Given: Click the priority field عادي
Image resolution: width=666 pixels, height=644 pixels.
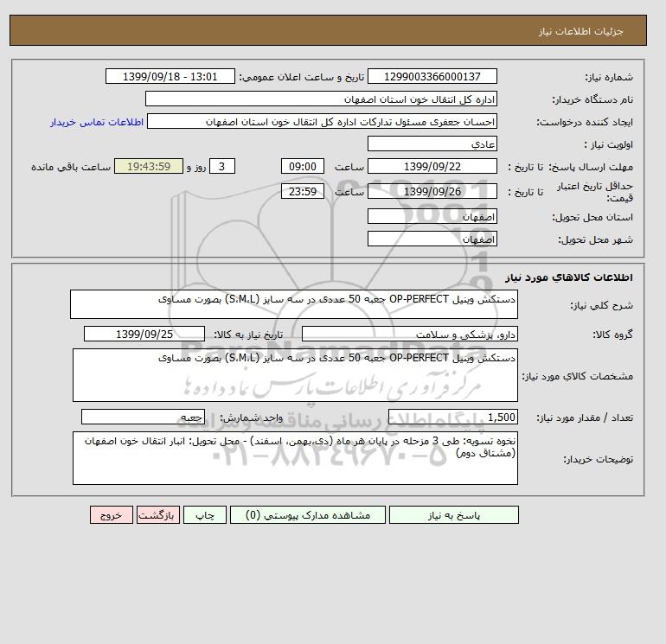Looking at the screenshot, I should 432,143.
